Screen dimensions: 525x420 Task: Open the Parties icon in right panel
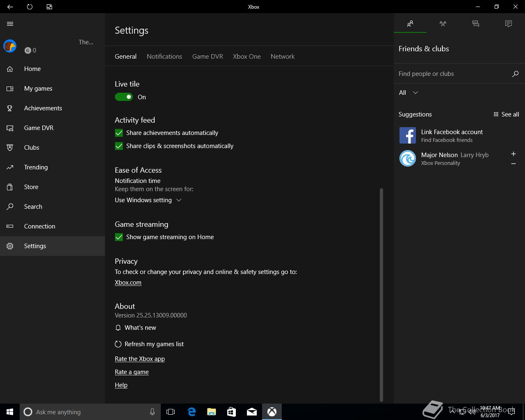pyautogui.click(x=443, y=24)
